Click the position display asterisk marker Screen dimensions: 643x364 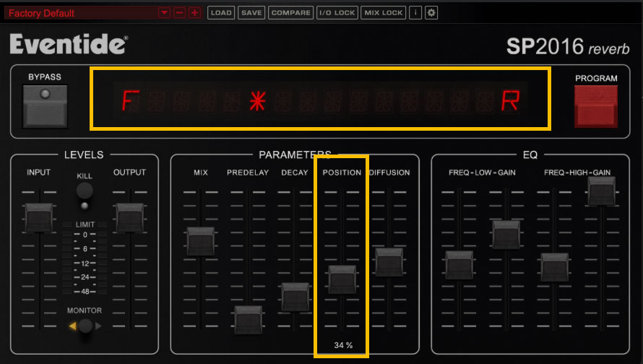point(257,101)
